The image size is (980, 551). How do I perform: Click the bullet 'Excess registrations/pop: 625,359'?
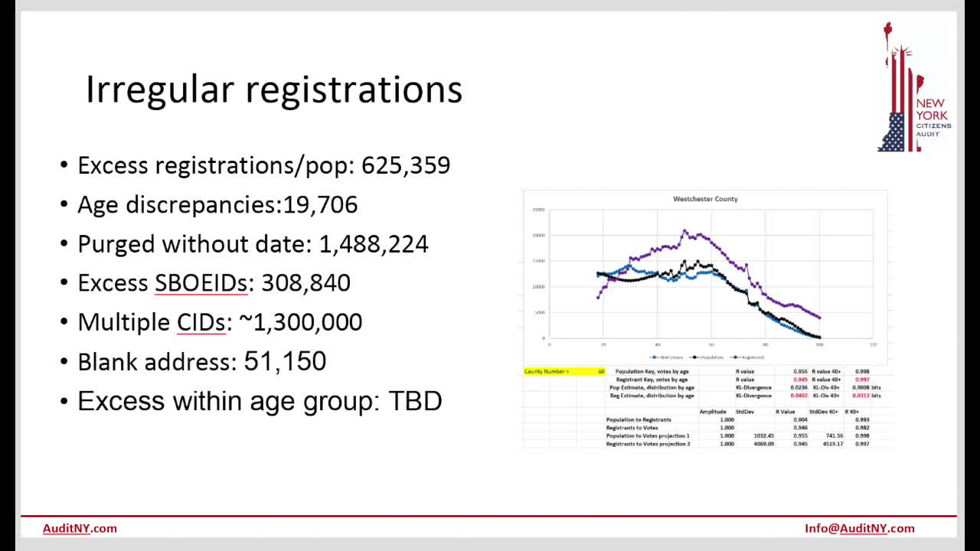coord(263,165)
